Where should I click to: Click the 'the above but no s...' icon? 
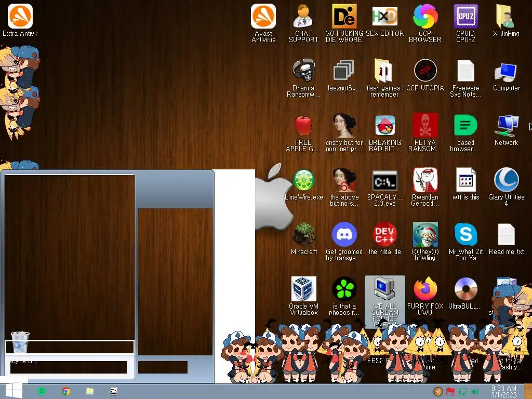click(344, 187)
